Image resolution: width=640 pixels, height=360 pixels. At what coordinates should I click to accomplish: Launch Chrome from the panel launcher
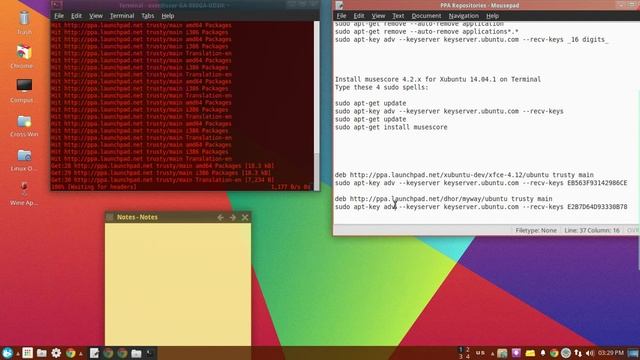coord(71,353)
